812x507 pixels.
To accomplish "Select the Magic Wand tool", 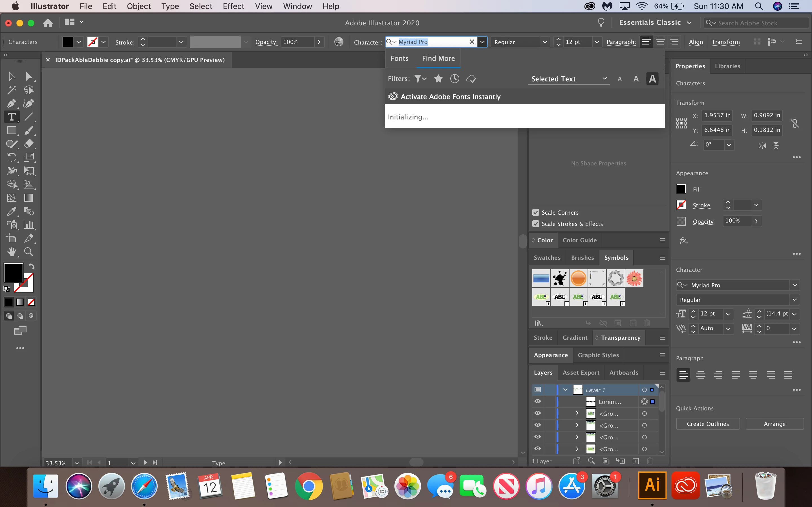I will pyautogui.click(x=12, y=90).
